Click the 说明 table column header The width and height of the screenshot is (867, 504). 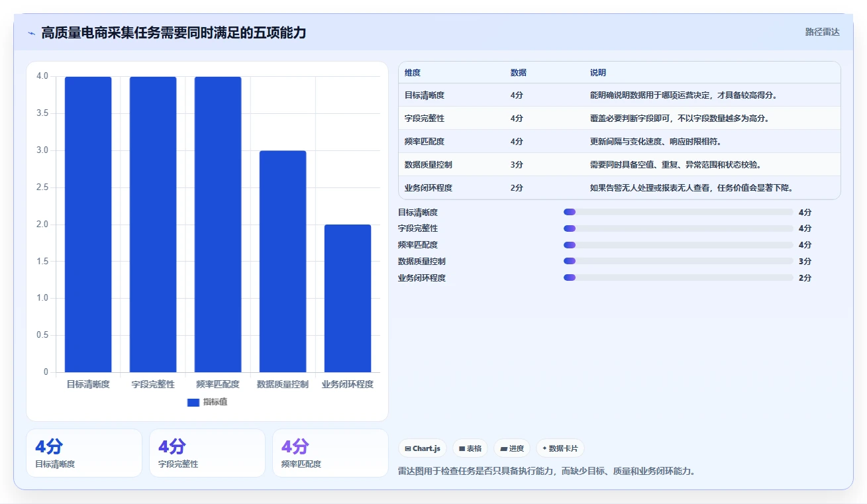(598, 73)
